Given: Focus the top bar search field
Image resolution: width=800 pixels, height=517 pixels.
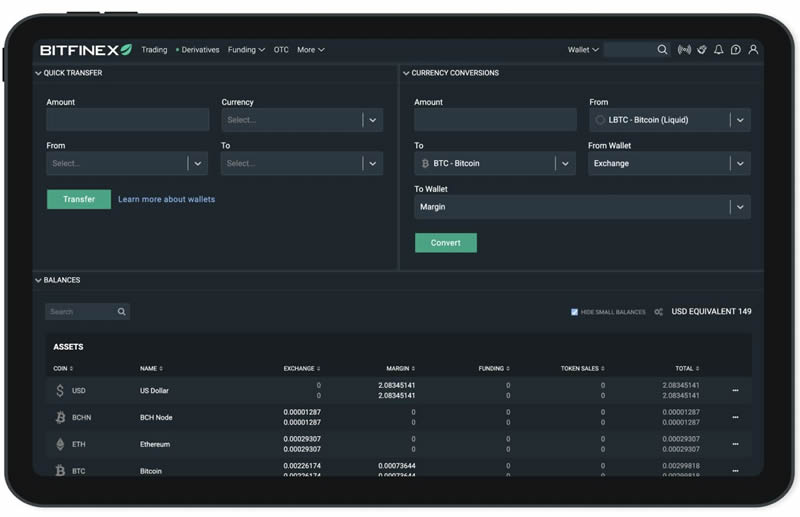Looking at the screenshot, I should [630, 50].
